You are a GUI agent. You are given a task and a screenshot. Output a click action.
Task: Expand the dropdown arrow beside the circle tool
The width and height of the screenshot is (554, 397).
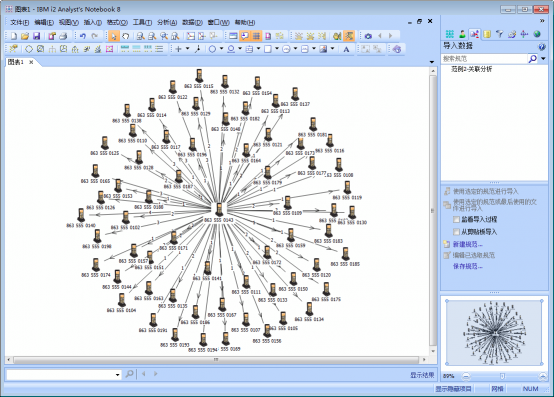[x=222, y=49]
